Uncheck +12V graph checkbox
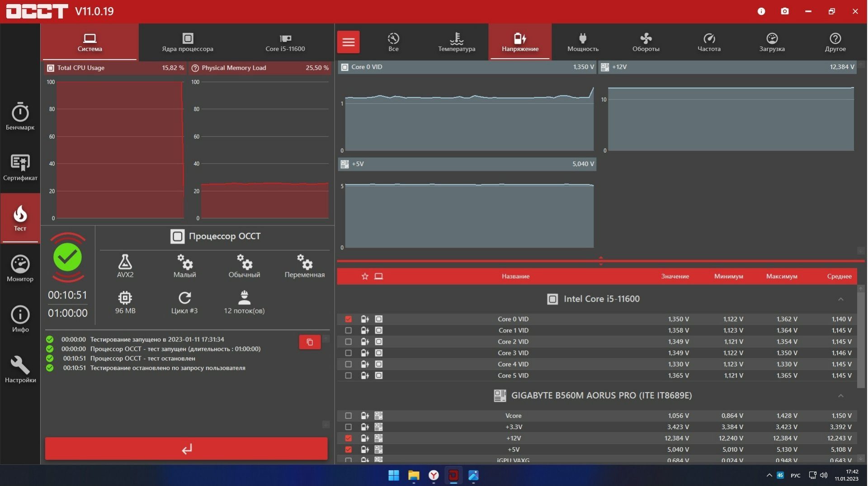Image resolution: width=868 pixels, height=486 pixels. (x=348, y=438)
